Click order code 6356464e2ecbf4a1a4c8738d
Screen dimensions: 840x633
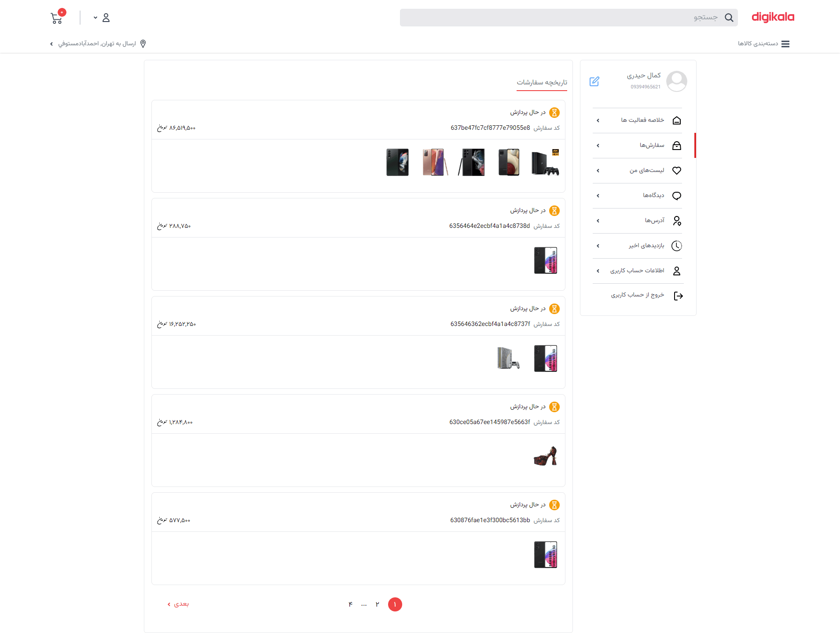489,226
